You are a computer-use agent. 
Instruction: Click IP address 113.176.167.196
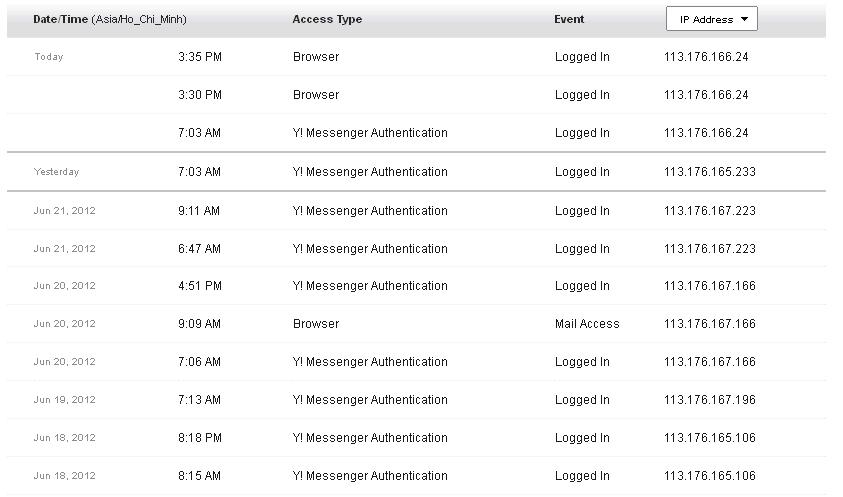tap(710, 400)
